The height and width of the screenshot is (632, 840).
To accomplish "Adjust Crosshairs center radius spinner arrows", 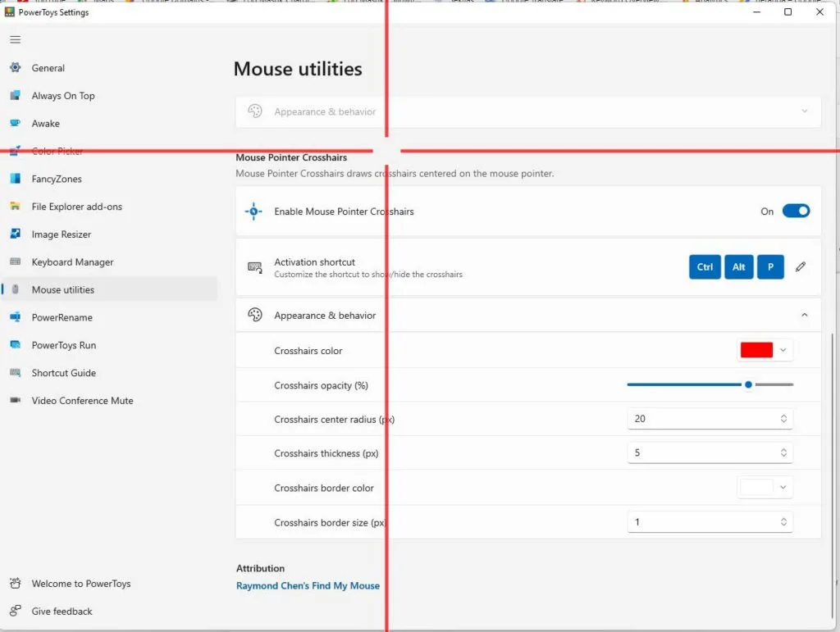I will 783,419.
